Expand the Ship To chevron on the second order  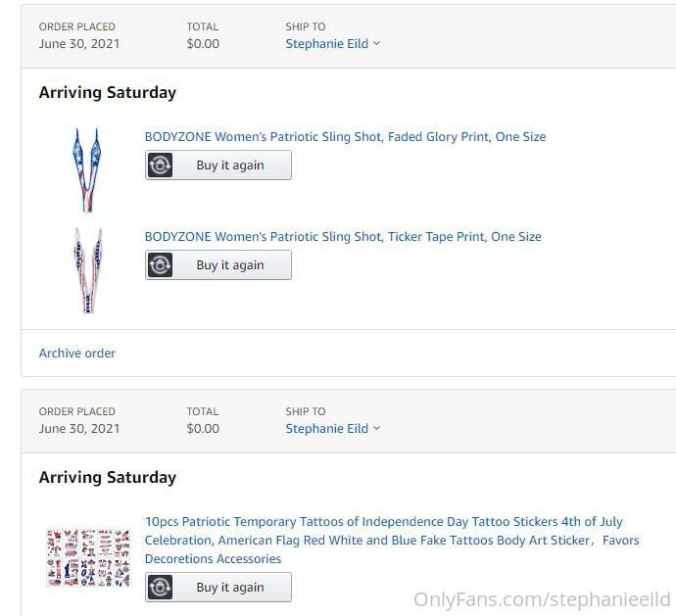377,429
